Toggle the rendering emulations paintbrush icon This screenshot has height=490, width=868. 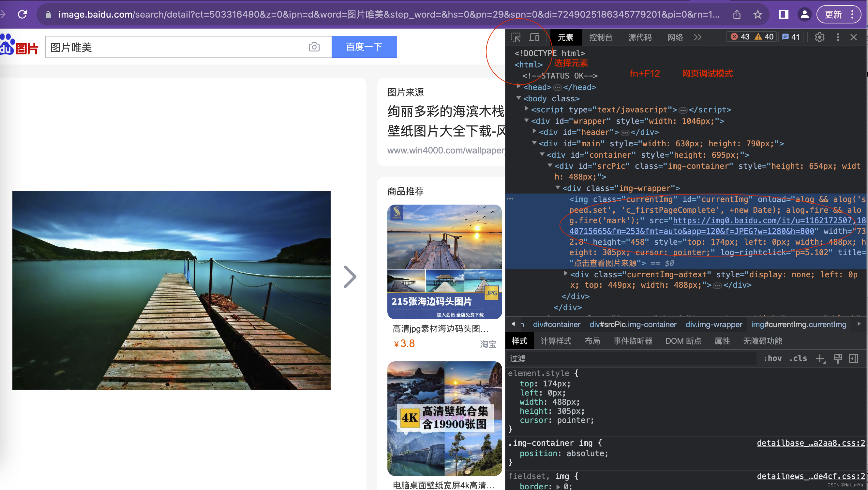(838, 358)
